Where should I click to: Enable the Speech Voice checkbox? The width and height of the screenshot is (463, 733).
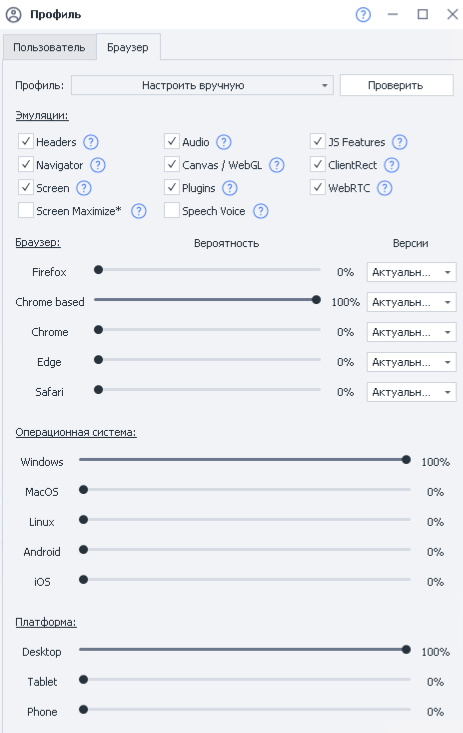tap(172, 211)
